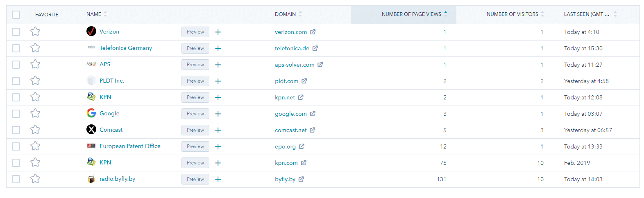Screen dimensions: 644x198
Task: Mark APS as favorite via star
Action: tap(35, 64)
